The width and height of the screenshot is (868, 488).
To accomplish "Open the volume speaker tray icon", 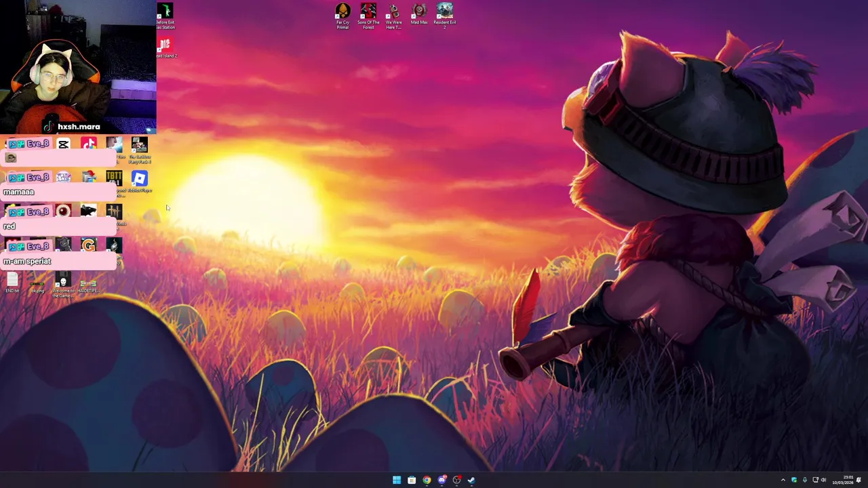I will [x=824, y=481].
